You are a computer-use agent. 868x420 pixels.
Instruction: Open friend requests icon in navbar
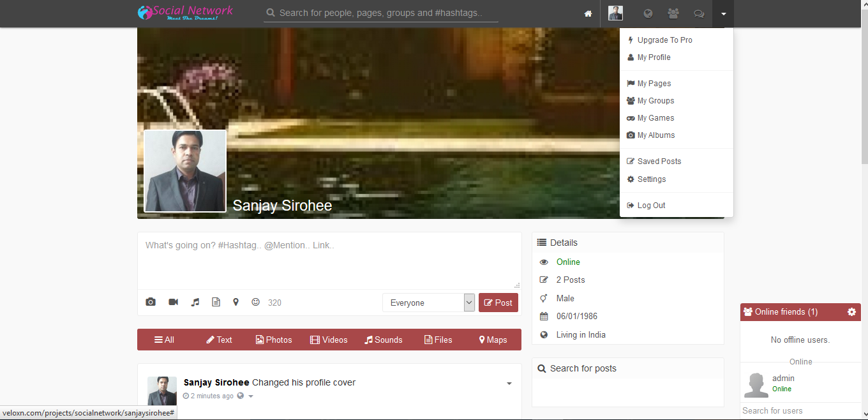pos(673,13)
